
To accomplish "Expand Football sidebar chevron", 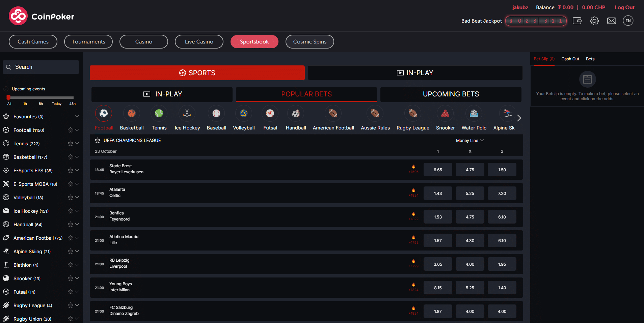I will pos(77,130).
